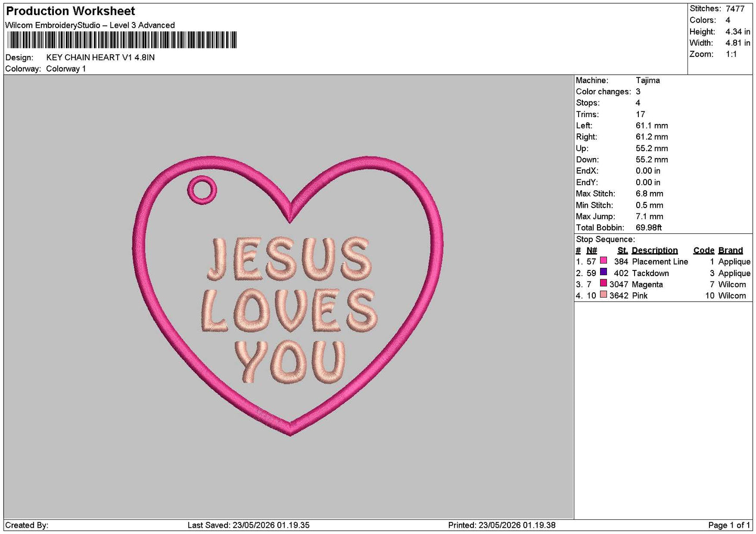Click the 'Wilcom' brand in the Magenta row
The image size is (756, 534).
[x=732, y=285]
